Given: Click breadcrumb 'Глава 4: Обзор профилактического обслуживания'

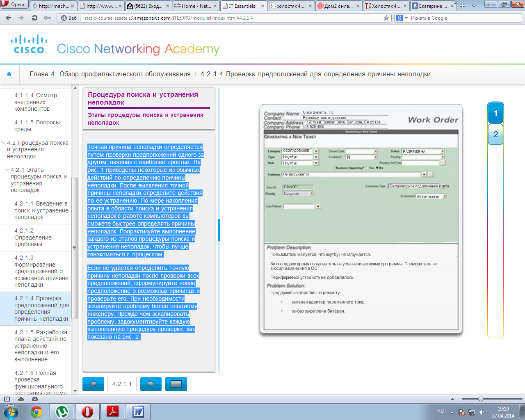Looking at the screenshot, I should coord(110,74).
